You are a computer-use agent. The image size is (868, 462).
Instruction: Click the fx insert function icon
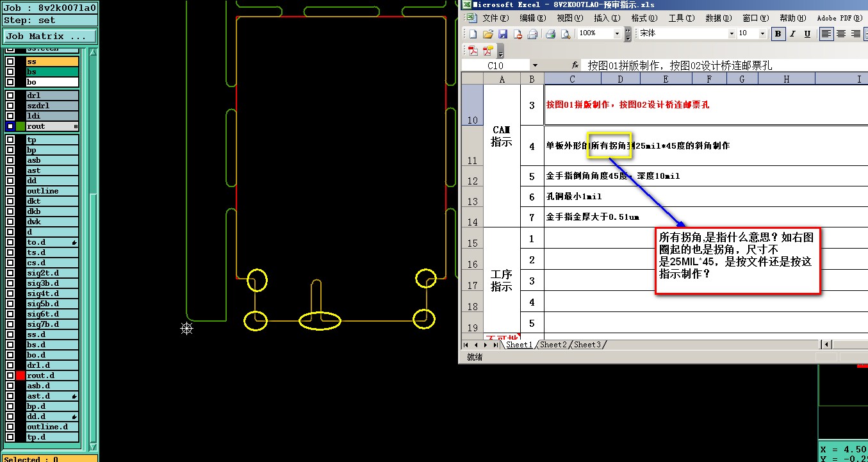pos(575,65)
